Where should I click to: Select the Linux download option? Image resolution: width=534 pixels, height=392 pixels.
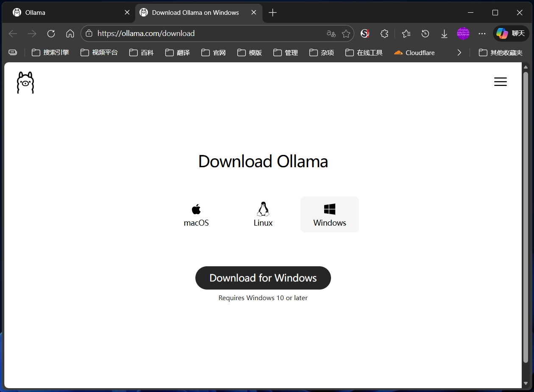(263, 215)
